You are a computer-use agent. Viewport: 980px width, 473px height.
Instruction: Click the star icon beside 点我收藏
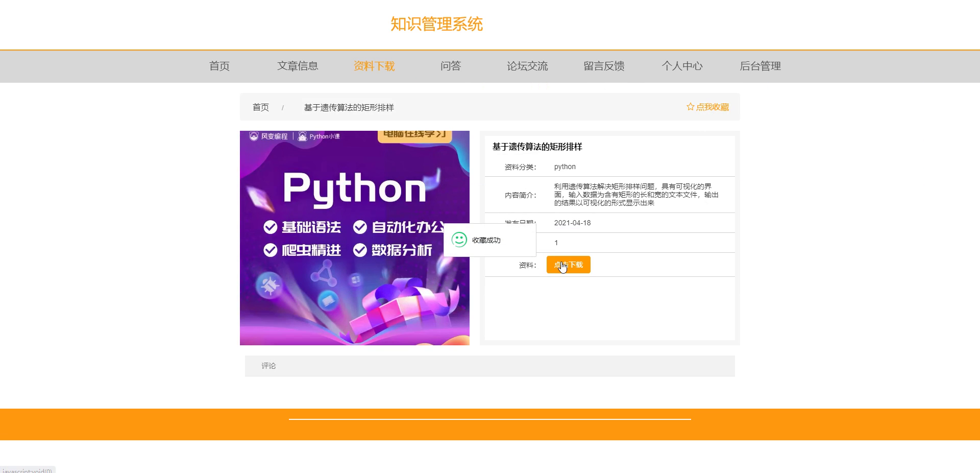(691, 107)
